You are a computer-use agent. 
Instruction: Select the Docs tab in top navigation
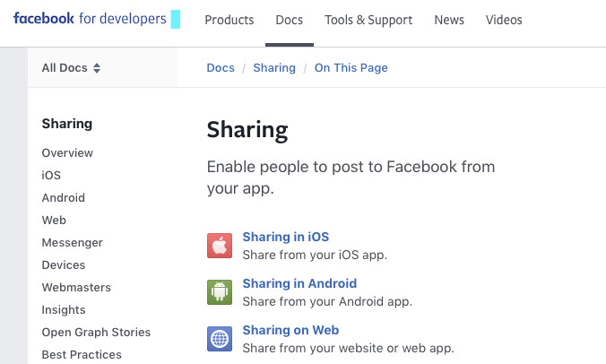pyautogui.click(x=289, y=20)
